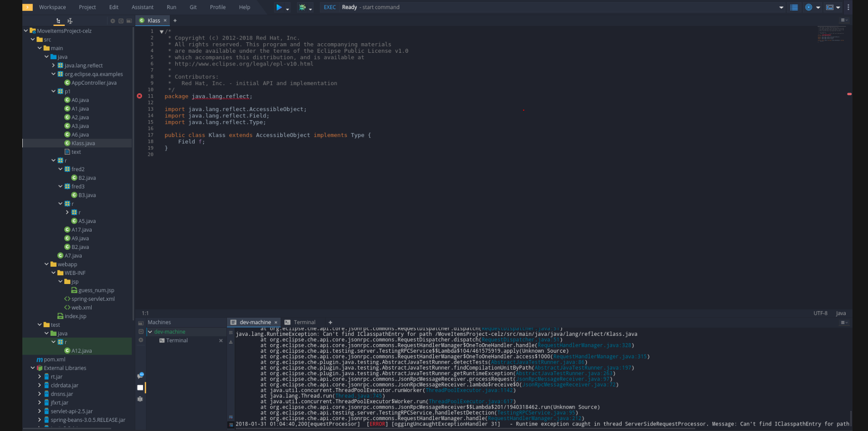Open the editor tab list icon right of tabs
Image resolution: width=868 pixels, height=431 pixels.
pyautogui.click(x=844, y=20)
